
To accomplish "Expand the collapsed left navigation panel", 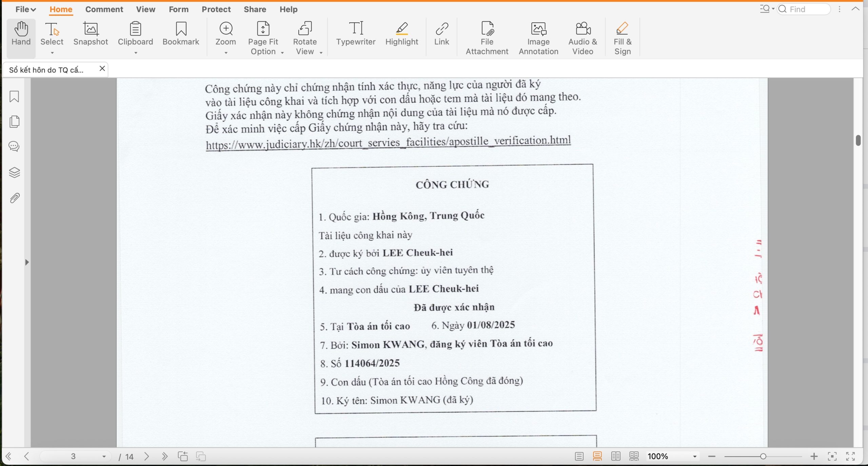I will [27, 262].
